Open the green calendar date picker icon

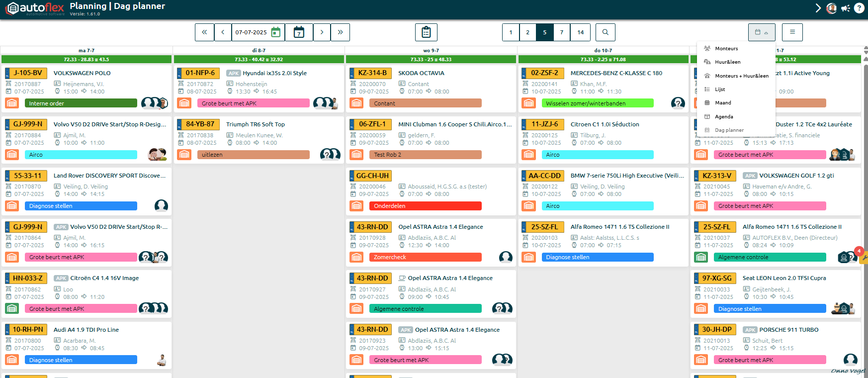coord(276,32)
